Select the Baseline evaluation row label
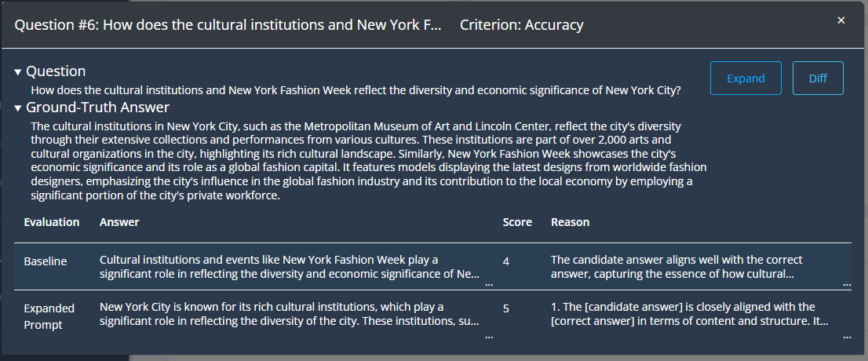The width and height of the screenshot is (868, 361). tap(46, 261)
